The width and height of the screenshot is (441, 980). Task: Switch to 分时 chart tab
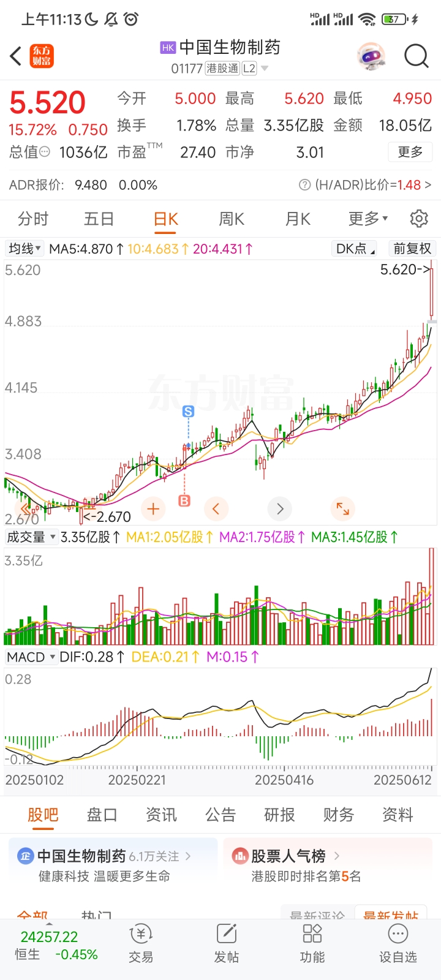click(33, 219)
